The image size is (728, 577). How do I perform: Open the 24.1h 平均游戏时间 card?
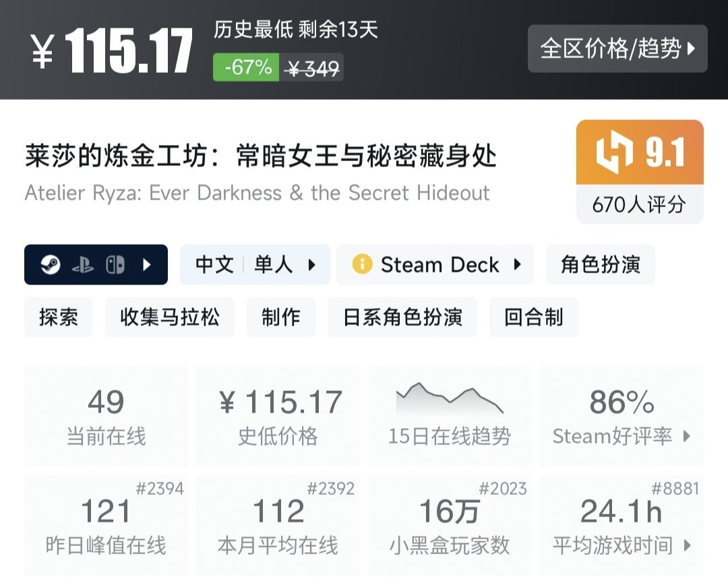point(621,525)
